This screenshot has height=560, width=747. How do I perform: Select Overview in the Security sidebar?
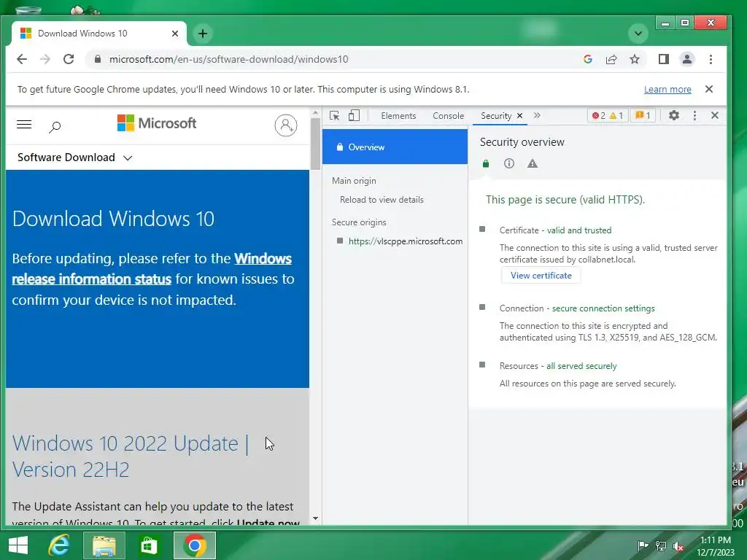(395, 147)
